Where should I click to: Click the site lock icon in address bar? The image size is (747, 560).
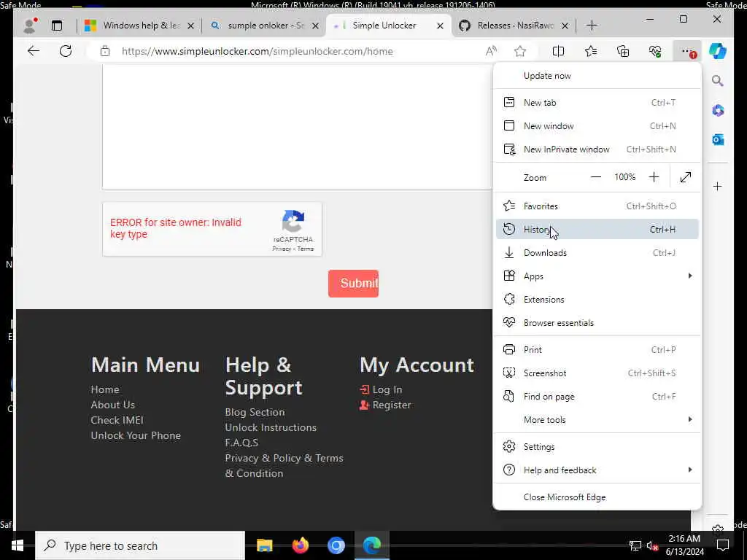(105, 51)
